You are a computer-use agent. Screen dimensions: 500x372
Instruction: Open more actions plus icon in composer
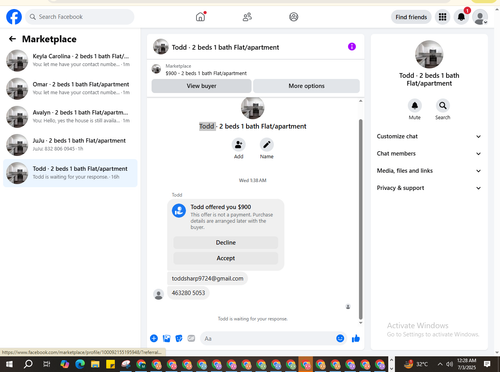(x=154, y=338)
